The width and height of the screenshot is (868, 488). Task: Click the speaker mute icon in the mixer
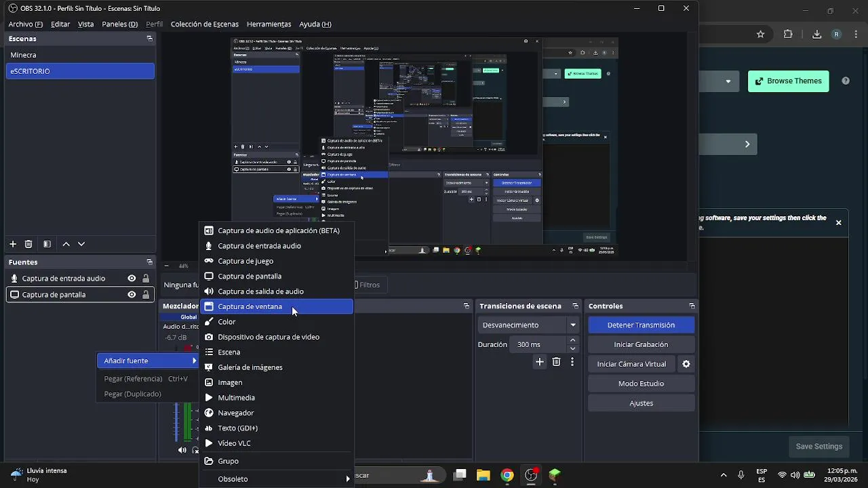(x=182, y=450)
